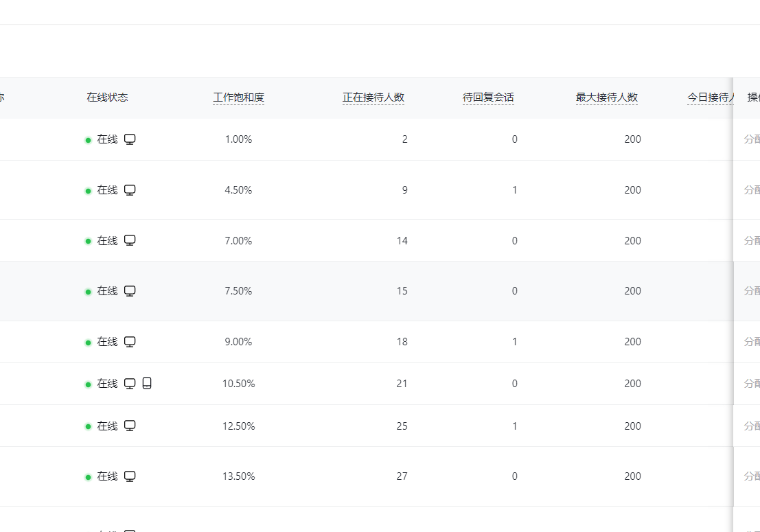Viewport: 760px width, 532px height.
Task: Click the 最大接待人数 column header
Action: point(606,97)
